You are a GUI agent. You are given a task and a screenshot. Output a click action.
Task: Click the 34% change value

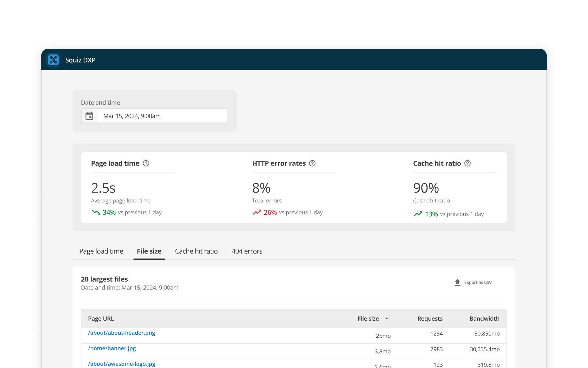point(109,212)
